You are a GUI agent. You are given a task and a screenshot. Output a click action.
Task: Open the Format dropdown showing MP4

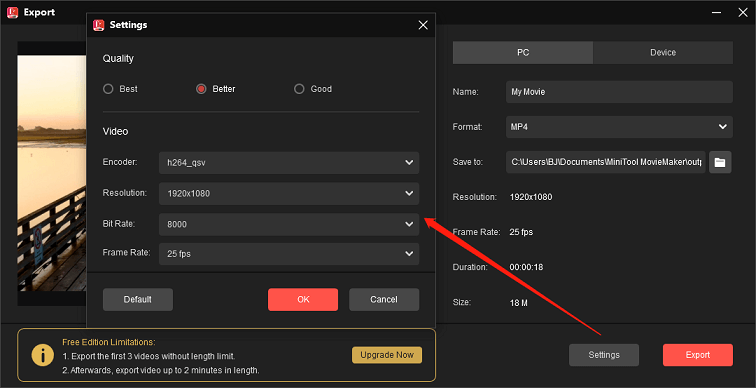coord(619,127)
